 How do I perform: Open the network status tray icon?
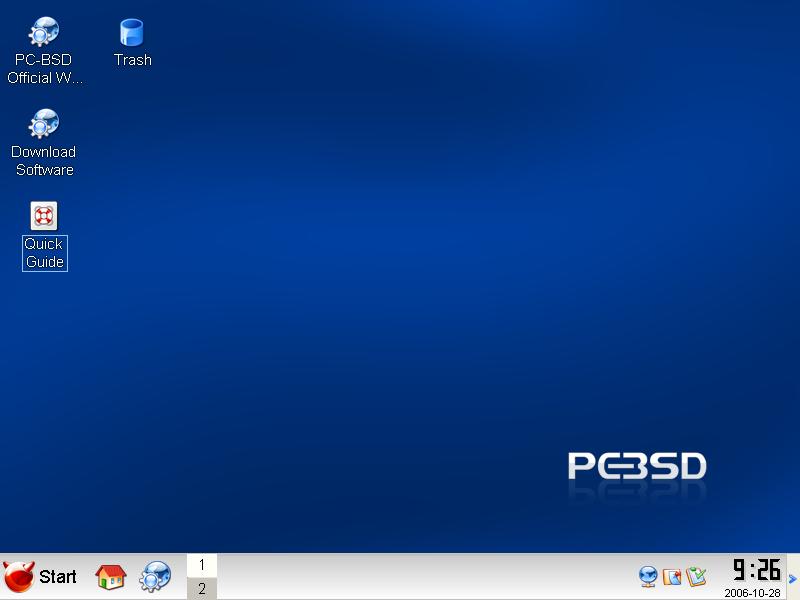coord(648,576)
